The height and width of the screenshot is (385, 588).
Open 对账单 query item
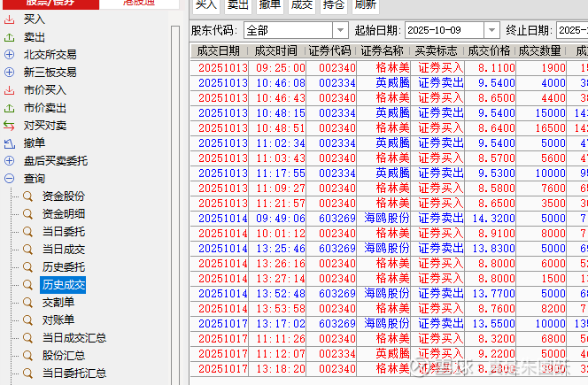58,320
